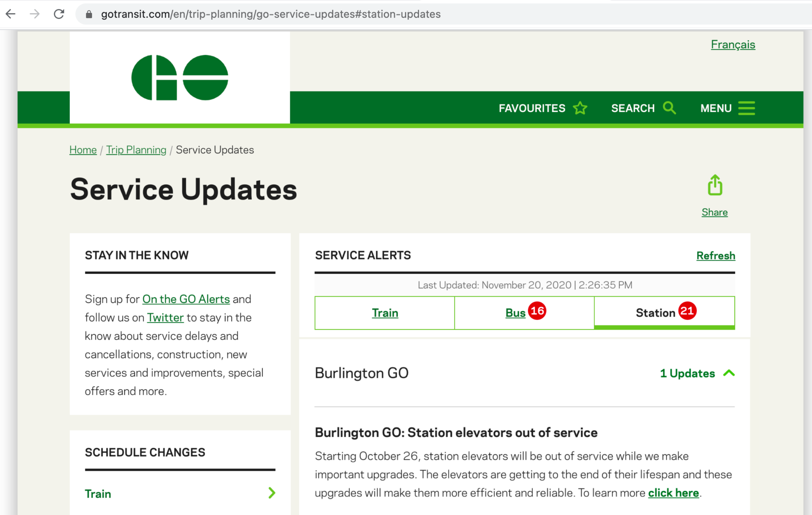Viewport: 812px width, 515px height.
Task: Open FAVOURITES in header
Action: click(532, 108)
